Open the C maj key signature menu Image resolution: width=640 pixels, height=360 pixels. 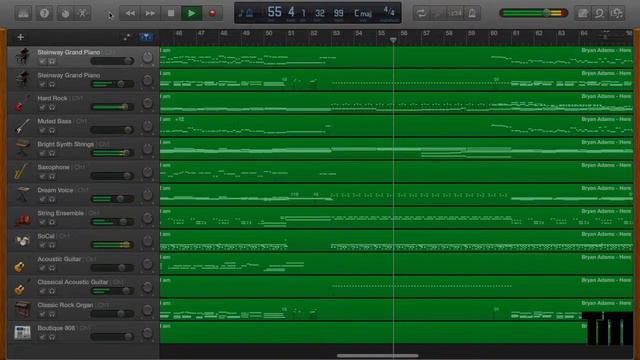click(363, 13)
